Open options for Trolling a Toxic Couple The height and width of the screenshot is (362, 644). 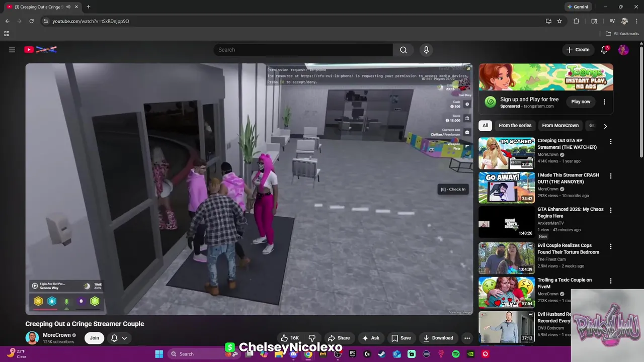[610, 281]
